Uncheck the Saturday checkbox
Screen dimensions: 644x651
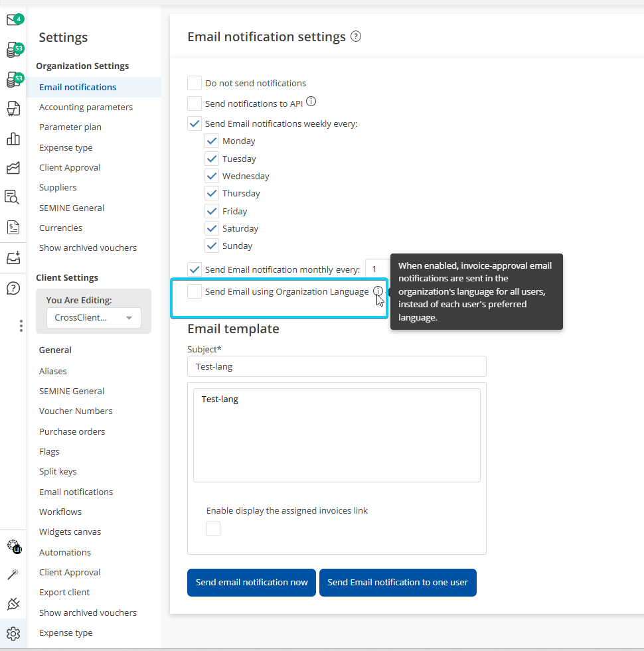[x=212, y=228]
